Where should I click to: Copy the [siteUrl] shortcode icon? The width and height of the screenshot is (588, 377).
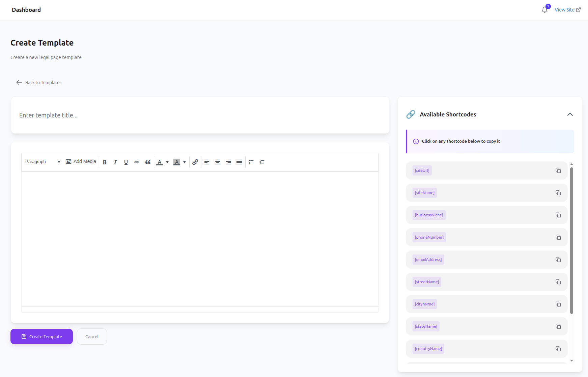point(558,170)
